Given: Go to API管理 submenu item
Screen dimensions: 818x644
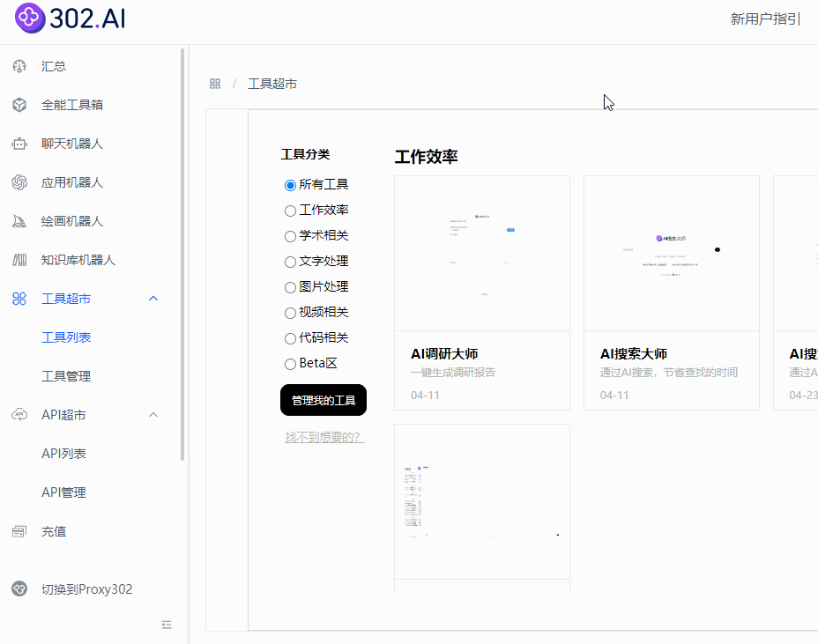Looking at the screenshot, I should point(63,492).
